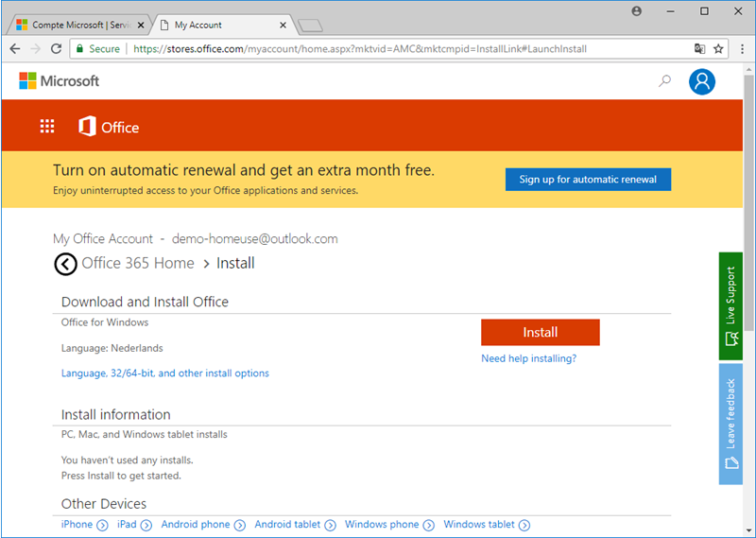Select the My Account tab
This screenshot has height=538, width=756.
(x=222, y=25)
